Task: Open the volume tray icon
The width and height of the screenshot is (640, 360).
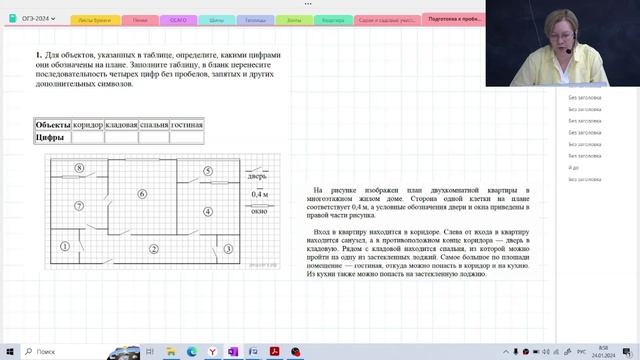Action: (546, 351)
